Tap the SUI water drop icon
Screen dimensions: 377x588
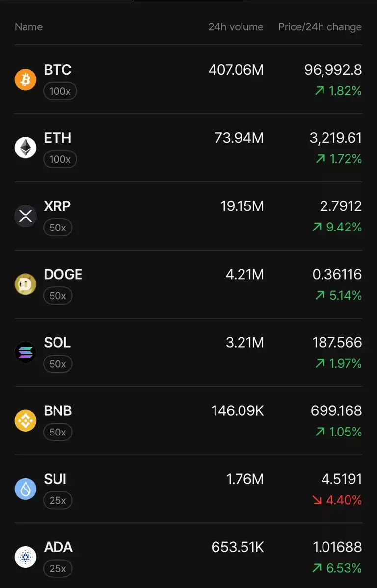[x=26, y=489]
